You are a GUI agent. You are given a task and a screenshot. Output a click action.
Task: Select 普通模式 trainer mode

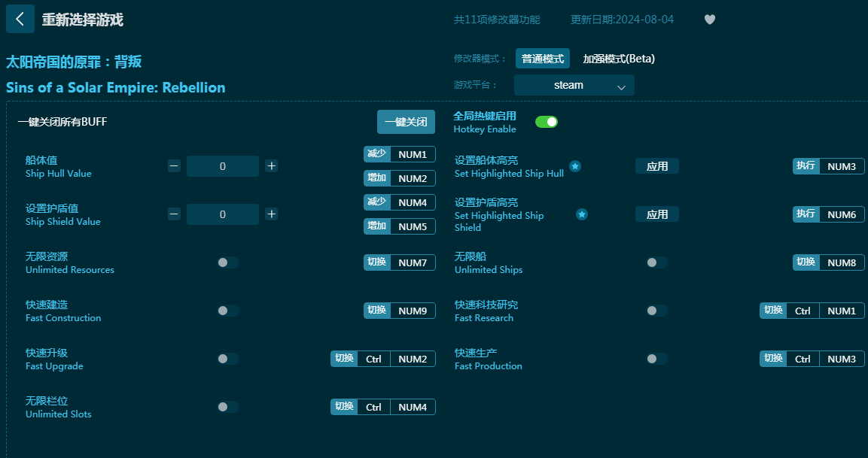(x=543, y=59)
